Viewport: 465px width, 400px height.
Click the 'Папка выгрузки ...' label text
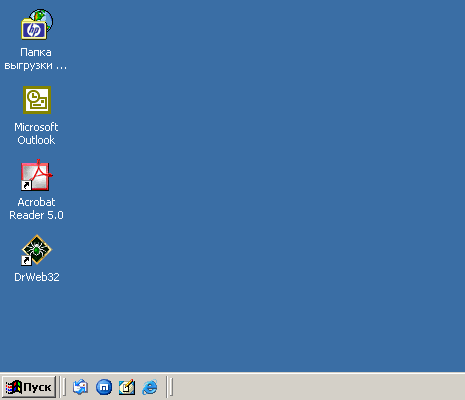tap(36, 59)
